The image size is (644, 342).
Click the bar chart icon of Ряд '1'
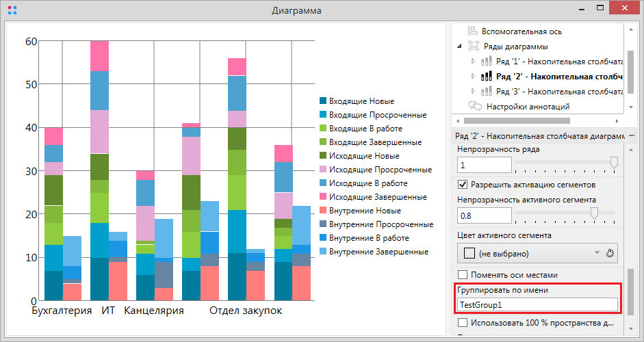[x=486, y=62]
